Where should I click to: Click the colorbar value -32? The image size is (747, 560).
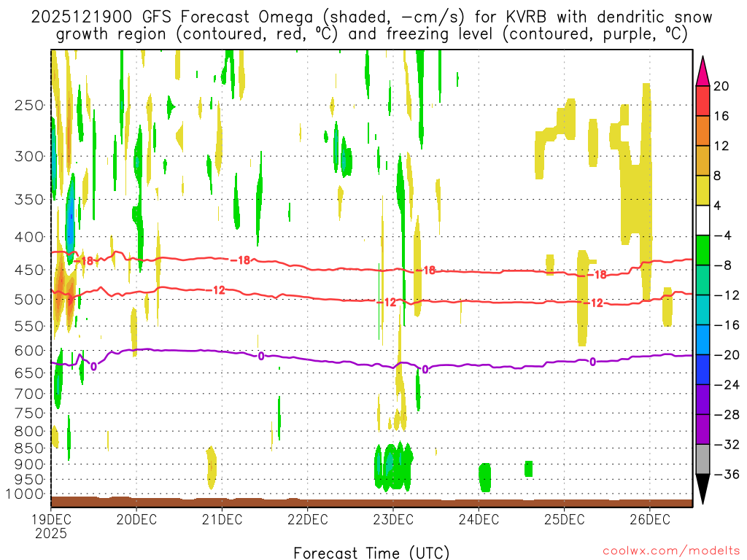click(x=726, y=444)
